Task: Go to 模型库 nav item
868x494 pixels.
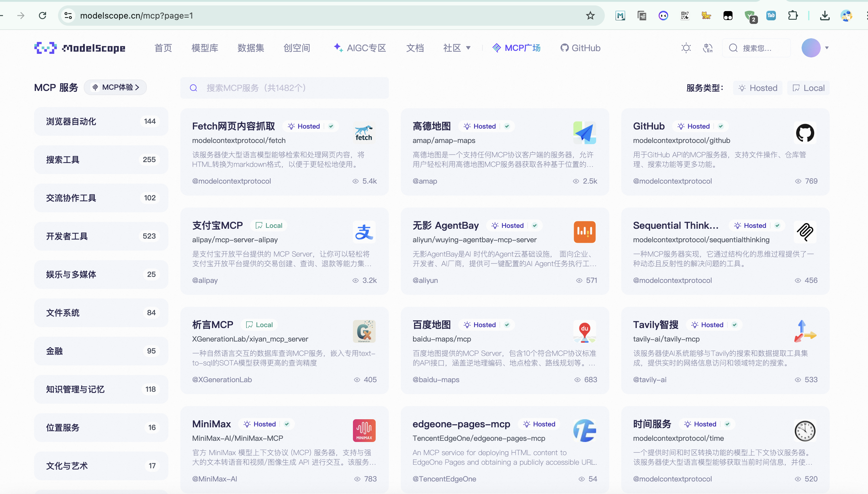Action: pyautogui.click(x=205, y=48)
